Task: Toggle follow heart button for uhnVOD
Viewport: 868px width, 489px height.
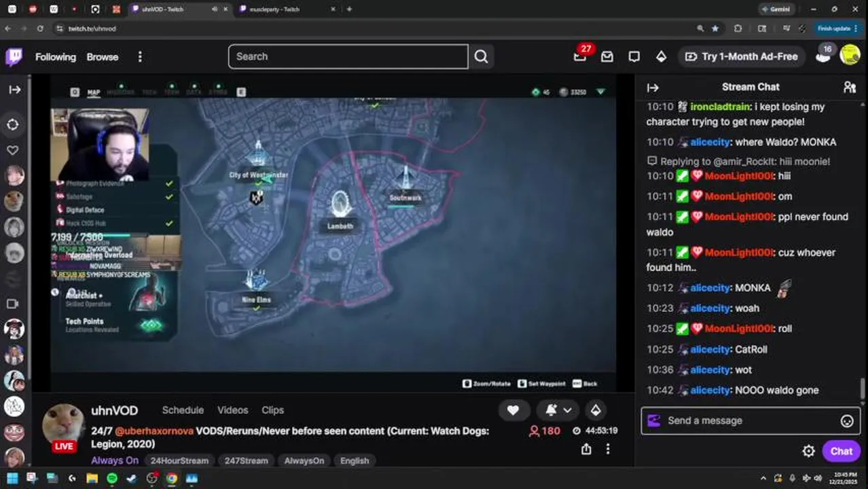Action: pyautogui.click(x=513, y=410)
